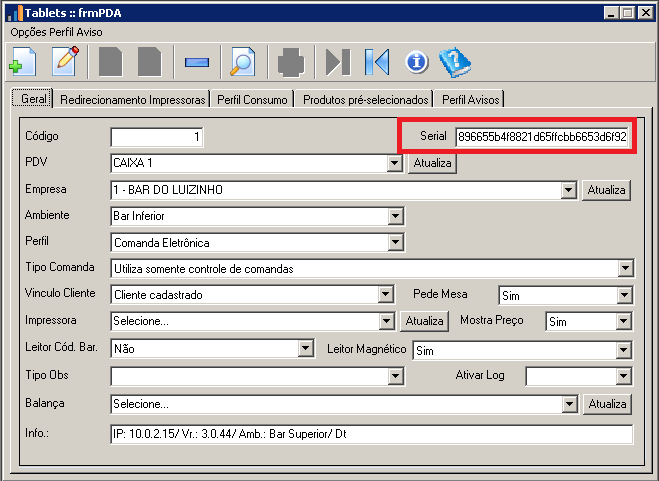Image resolution: width=659 pixels, height=481 pixels.
Task: Click the Código input field
Action: click(x=157, y=137)
